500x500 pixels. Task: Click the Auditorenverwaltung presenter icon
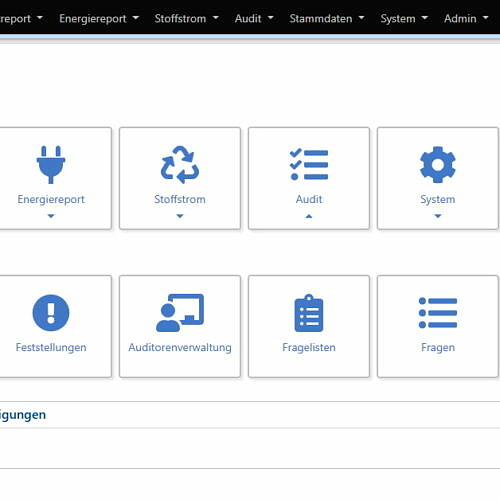tap(180, 313)
